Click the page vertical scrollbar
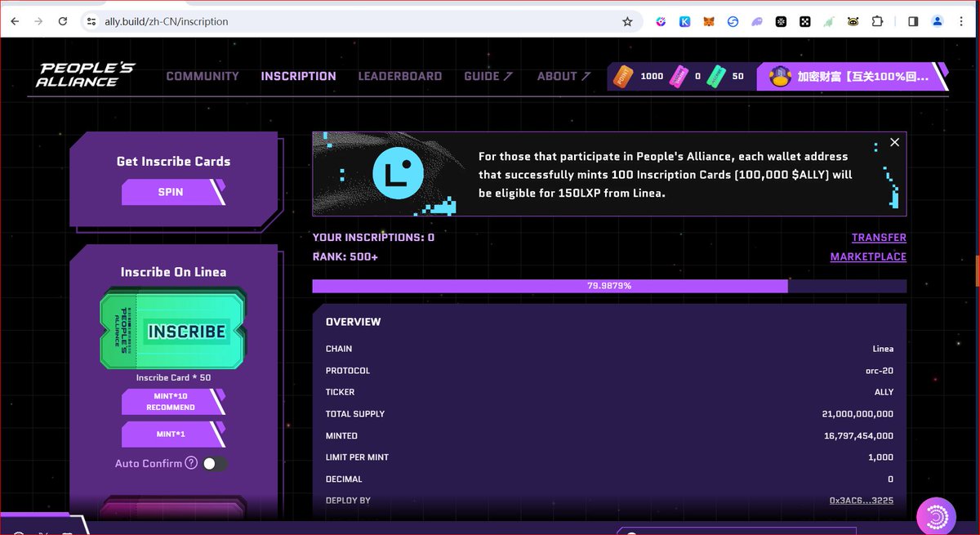 pos(977,270)
